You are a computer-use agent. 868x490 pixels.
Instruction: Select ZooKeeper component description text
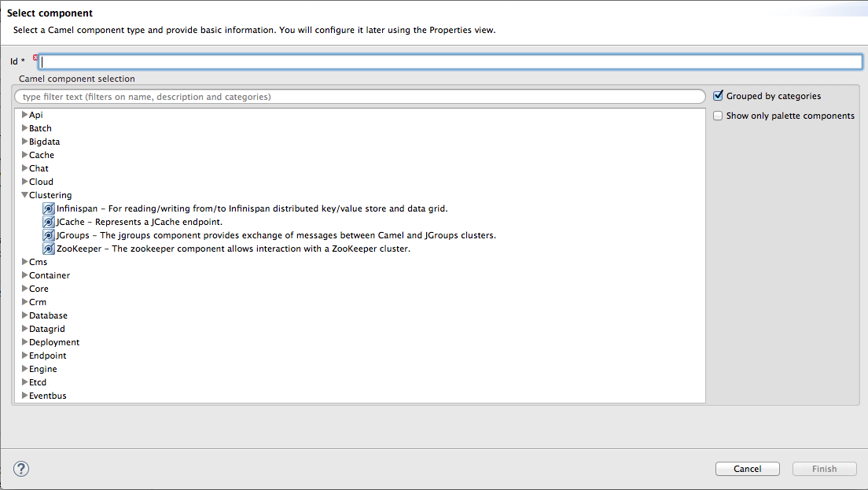point(234,249)
